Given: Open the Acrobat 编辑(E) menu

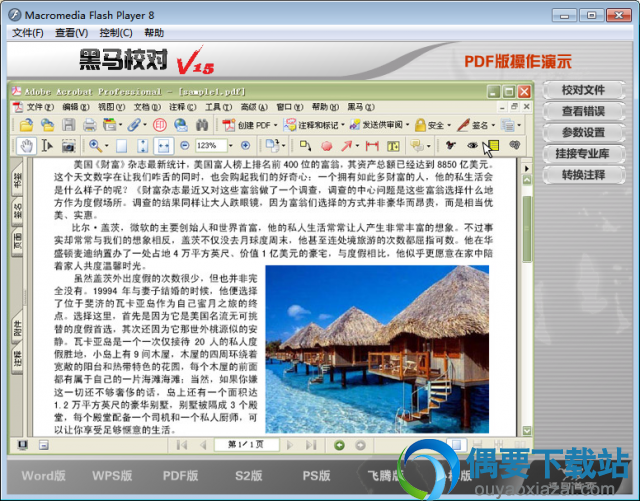Looking at the screenshot, I should [76, 107].
